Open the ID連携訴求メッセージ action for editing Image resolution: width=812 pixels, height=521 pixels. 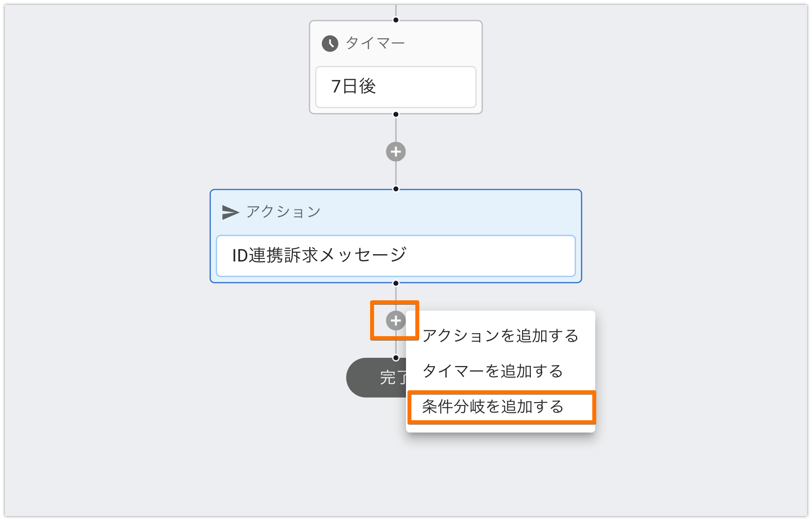395,256
